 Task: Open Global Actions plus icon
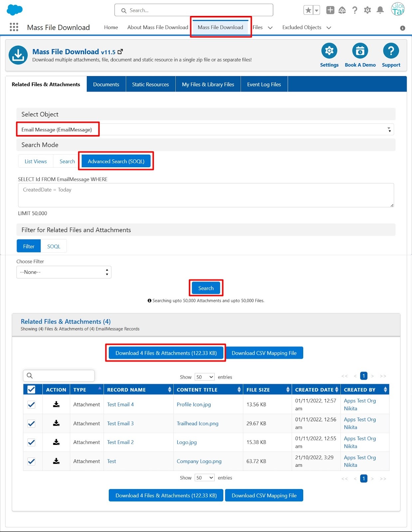[330, 10]
